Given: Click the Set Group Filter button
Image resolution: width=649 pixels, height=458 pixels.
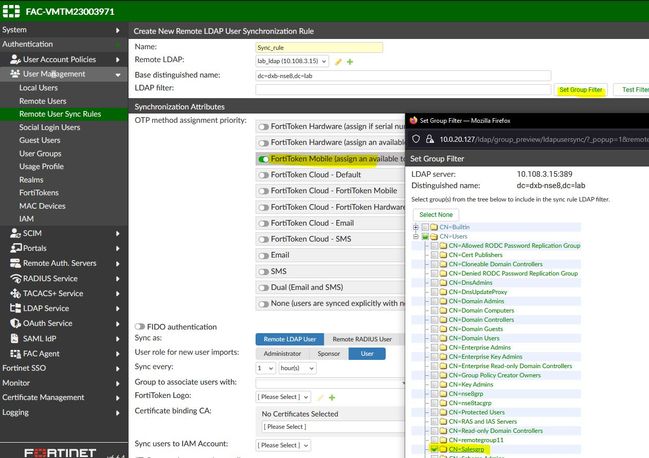Looking at the screenshot, I should coord(581,90).
